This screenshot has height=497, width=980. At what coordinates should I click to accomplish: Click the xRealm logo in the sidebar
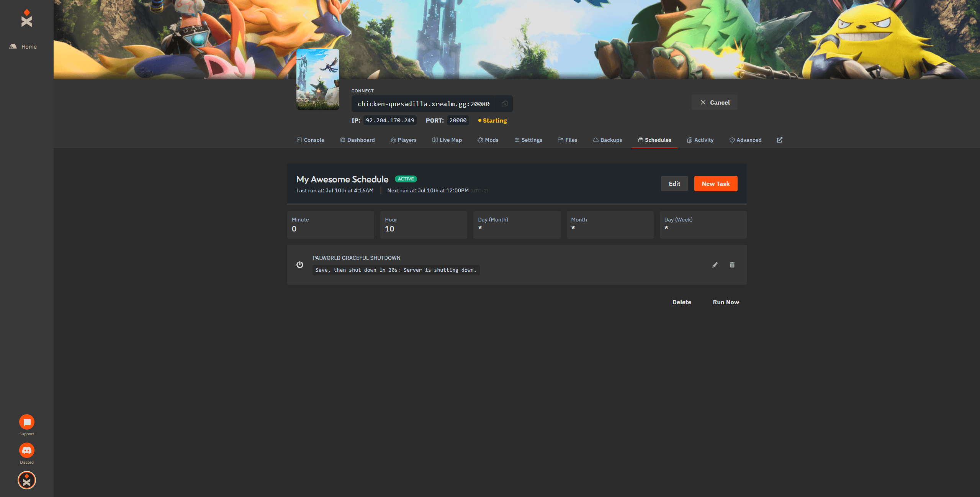[x=27, y=18]
